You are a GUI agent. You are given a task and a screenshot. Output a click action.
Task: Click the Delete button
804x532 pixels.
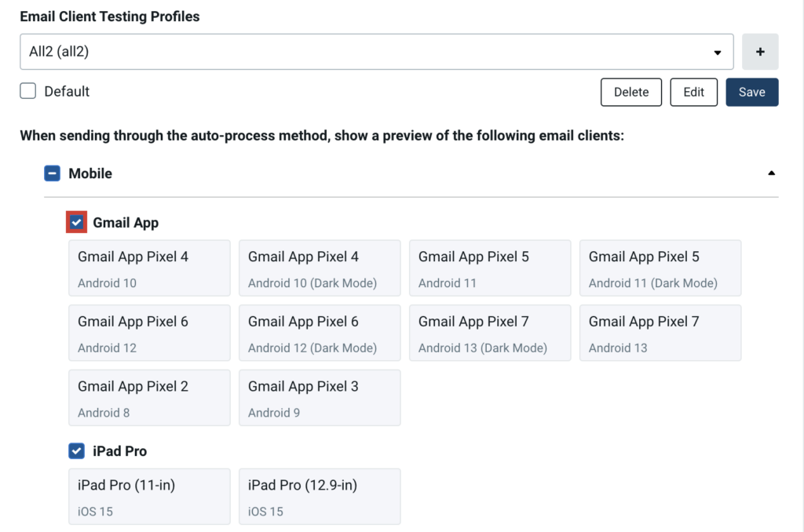pyautogui.click(x=630, y=92)
